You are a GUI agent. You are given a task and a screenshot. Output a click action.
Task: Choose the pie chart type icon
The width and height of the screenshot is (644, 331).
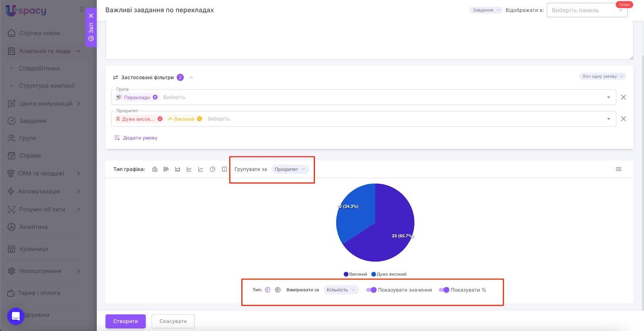click(x=213, y=169)
